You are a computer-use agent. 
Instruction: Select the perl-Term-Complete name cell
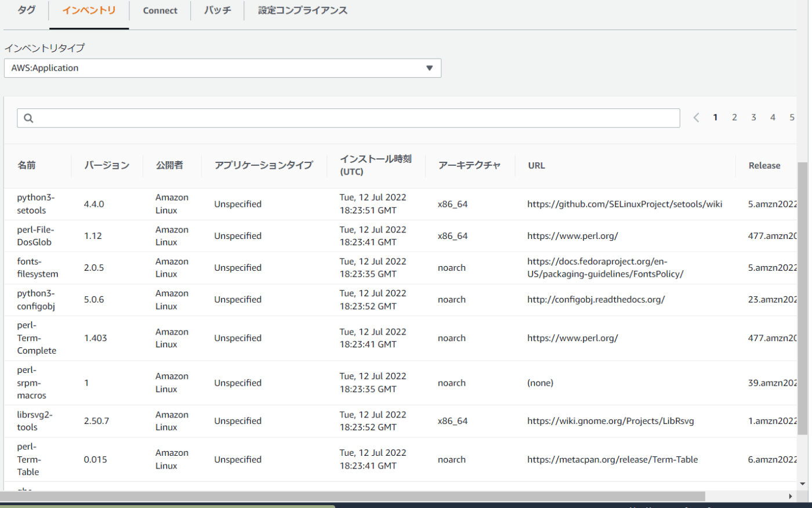pyautogui.click(x=37, y=338)
